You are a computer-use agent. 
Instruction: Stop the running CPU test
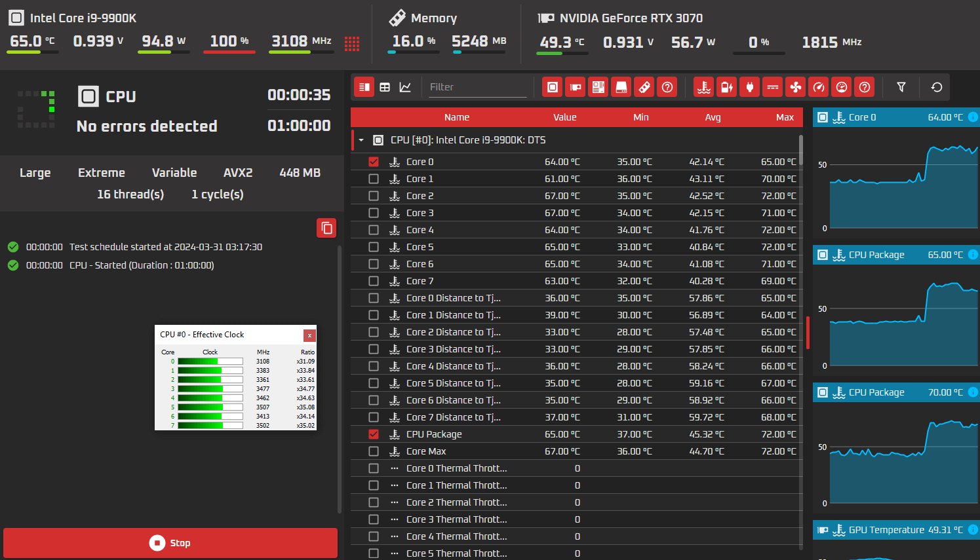pos(170,543)
